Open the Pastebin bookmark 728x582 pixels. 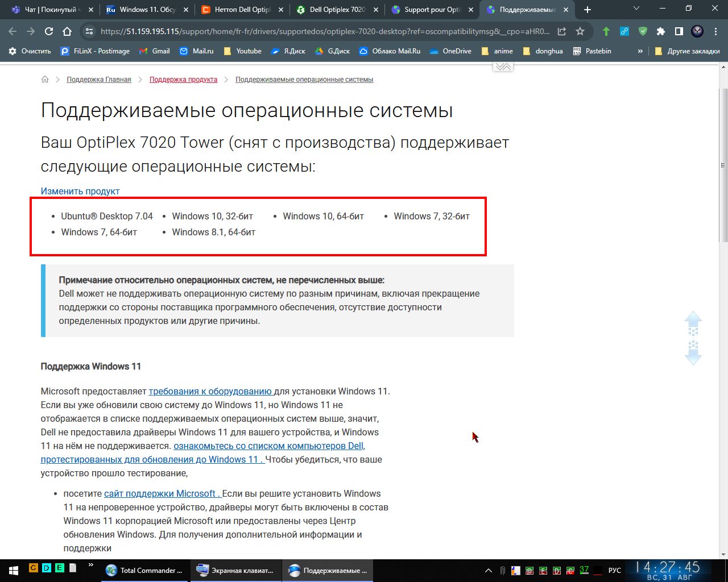pos(592,51)
